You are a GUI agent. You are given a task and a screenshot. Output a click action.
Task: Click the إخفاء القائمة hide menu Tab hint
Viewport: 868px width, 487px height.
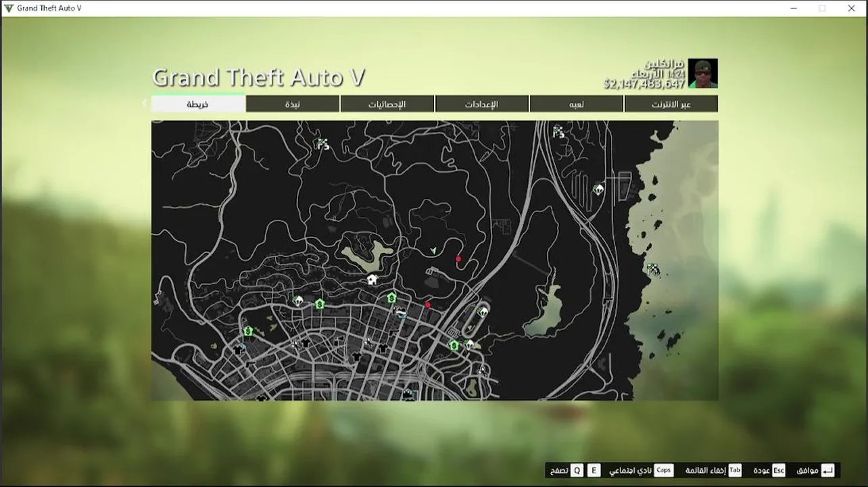coord(713,471)
